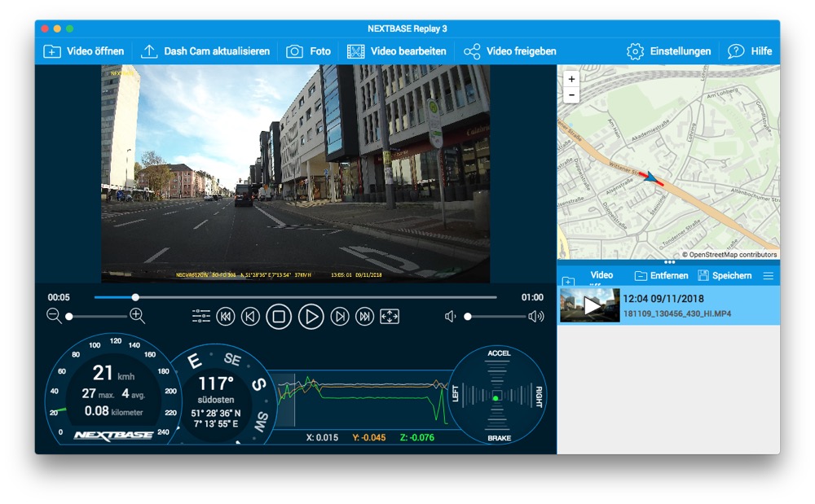815x504 pixels.
Task: Zoom in video with plus magnifier
Action: (x=137, y=315)
